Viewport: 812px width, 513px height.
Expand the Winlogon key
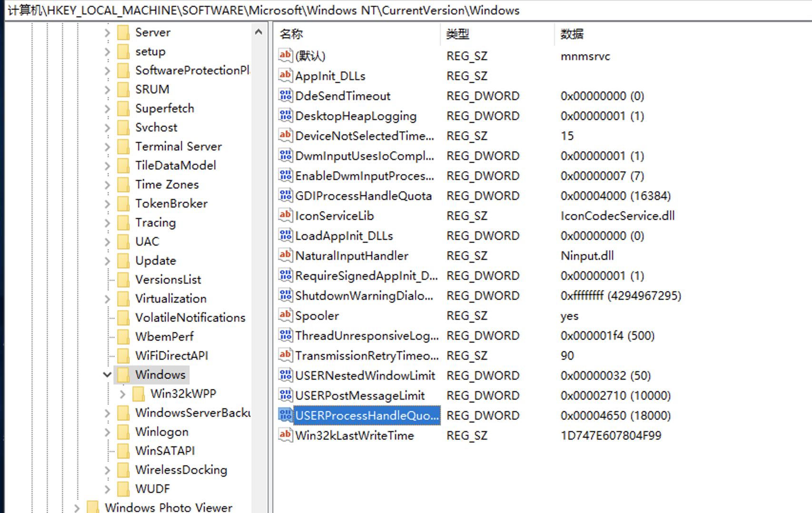(107, 432)
